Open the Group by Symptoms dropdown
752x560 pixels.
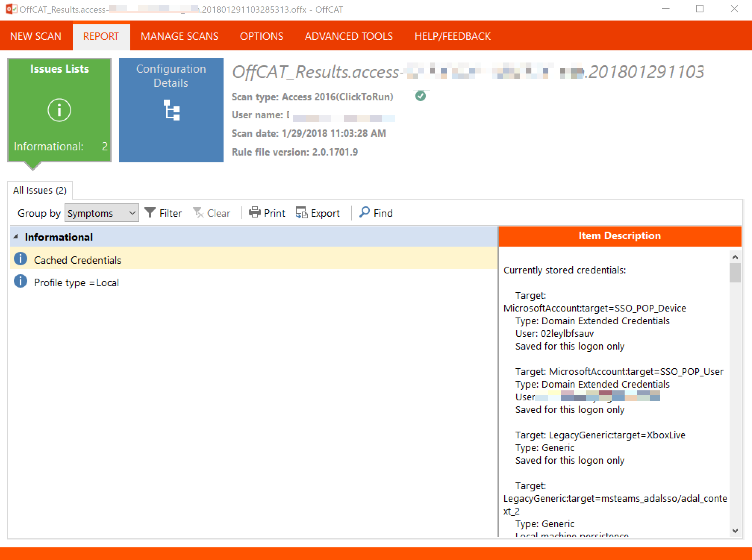[x=102, y=213]
